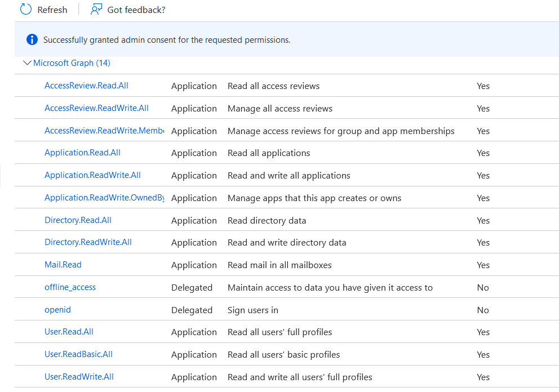Open the Mail.Read permission
Image resolution: width=559 pixels, height=392 pixels.
tap(63, 265)
